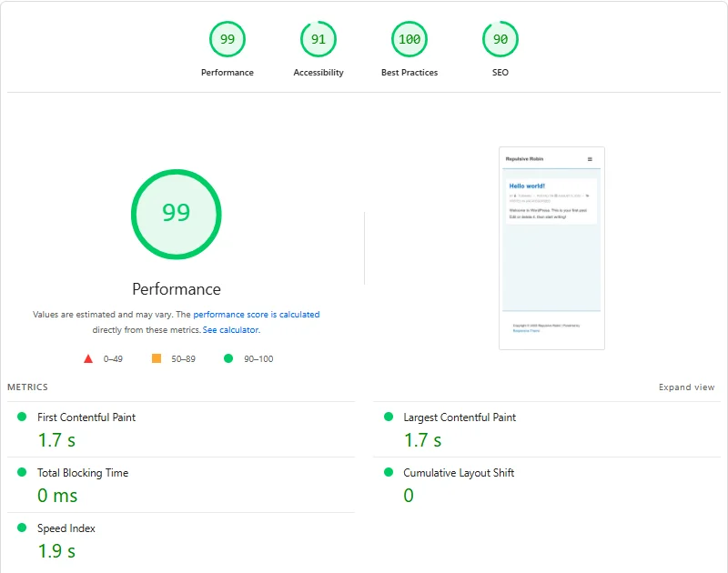Click the green dot beside Total Blocking Time
This screenshot has height=573, width=728.
click(x=23, y=472)
